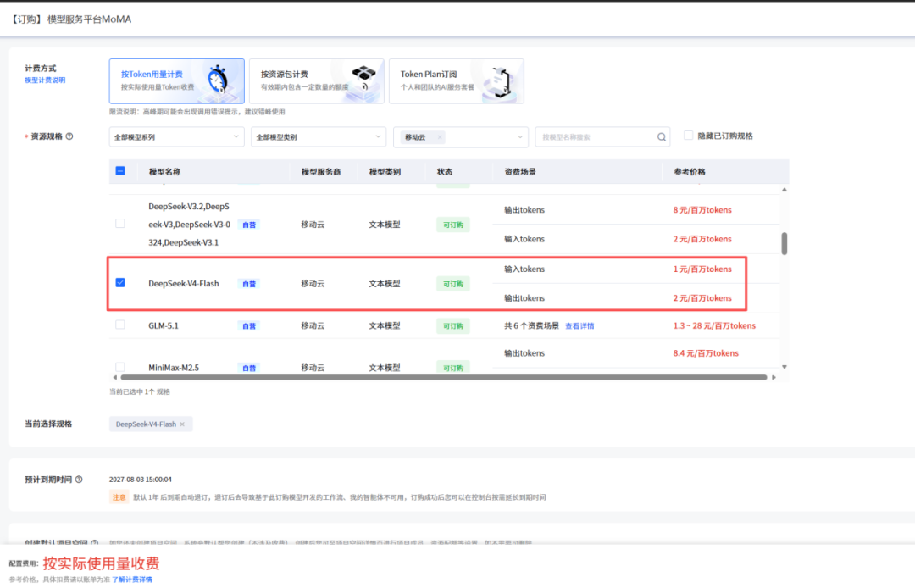Check the MiniMax-M2.5 row checkbox

[x=120, y=367]
